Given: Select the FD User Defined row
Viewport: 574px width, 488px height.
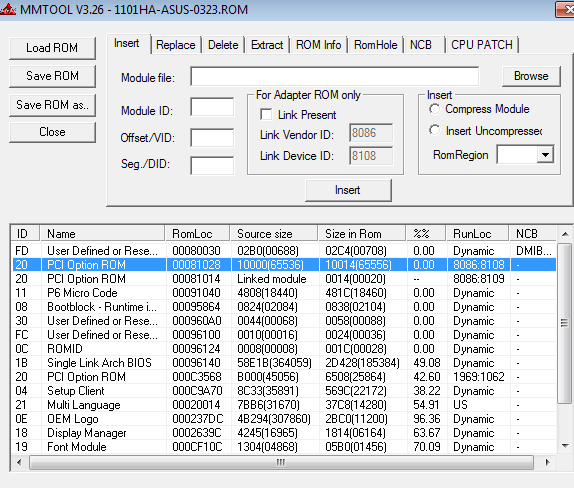Looking at the screenshot, I should (284, 251).
